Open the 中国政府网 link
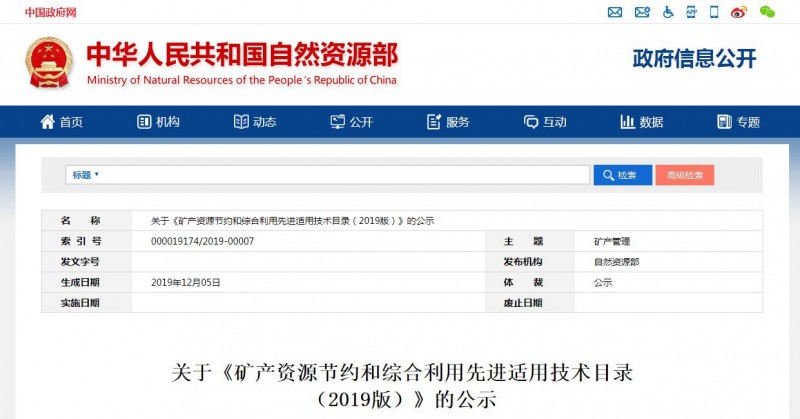The width and height of the screenshot is (800, 419). click(x=51, y=12)
